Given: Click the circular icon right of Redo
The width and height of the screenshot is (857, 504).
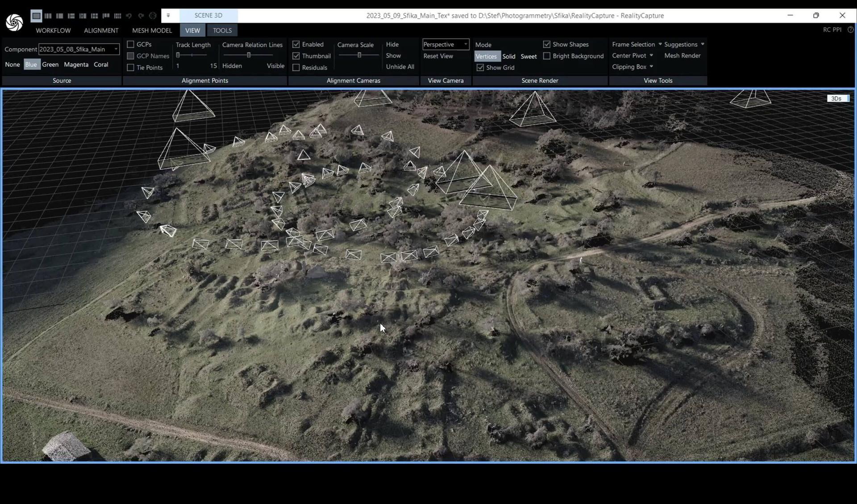Looking at the screenshot, I should (x=153, y=16).
